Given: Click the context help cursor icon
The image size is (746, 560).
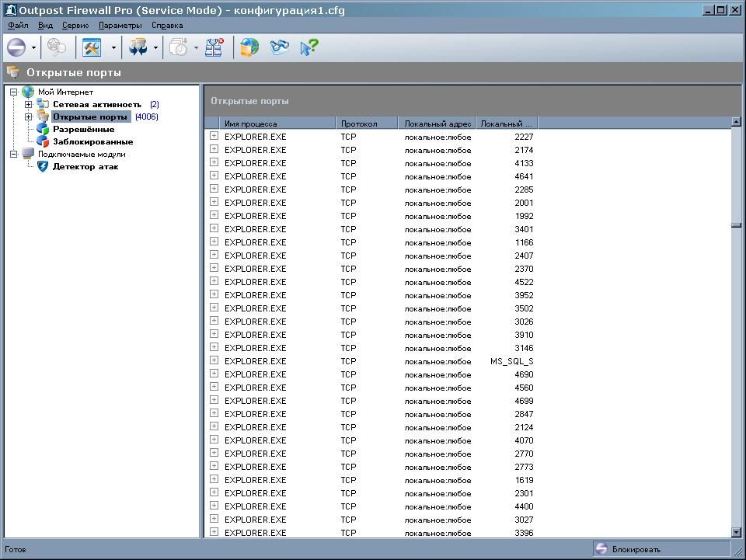Looking at the screenshot, I should 309,47.
